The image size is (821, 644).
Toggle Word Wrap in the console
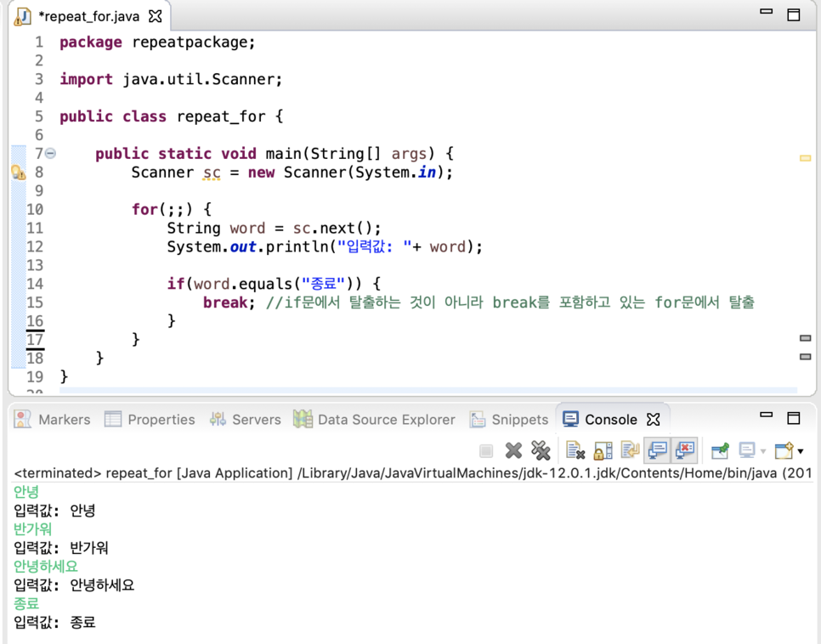(x=630, y=450)
